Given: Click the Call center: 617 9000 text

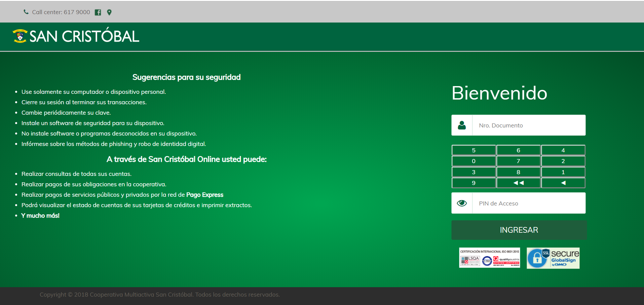Looking at the screenshot, I should click(x=61, y=12).
